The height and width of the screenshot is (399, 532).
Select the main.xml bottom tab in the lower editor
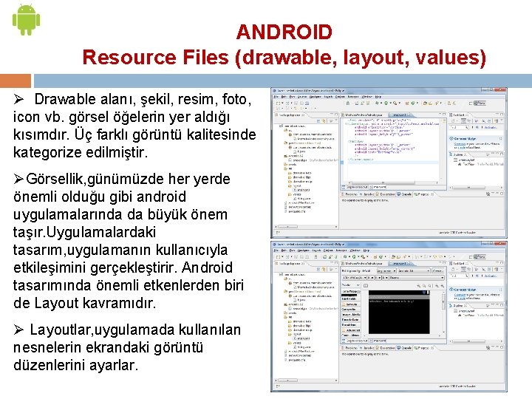pyautogui.click(x=378, y=341)
